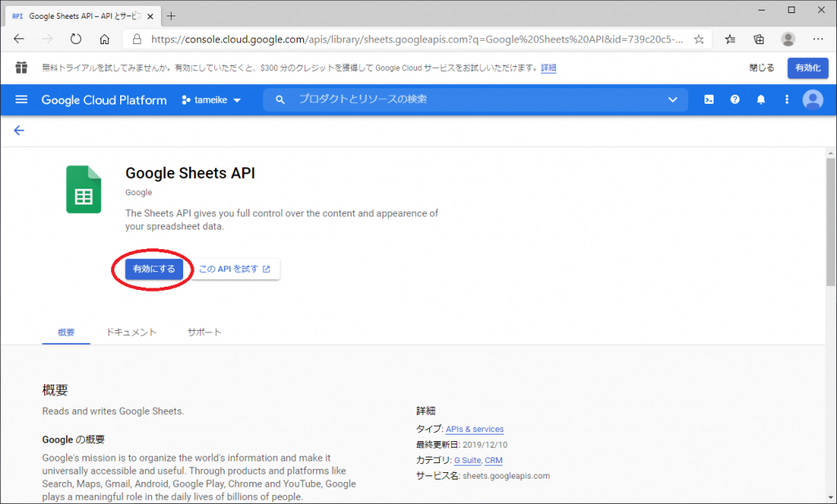
Task: Bookmark page with the star icon
Action: click(x=699, y=38)
